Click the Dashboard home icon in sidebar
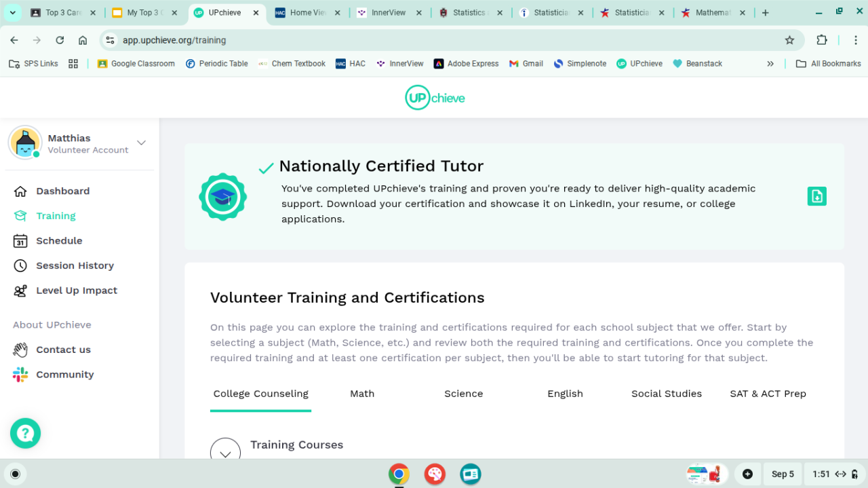The width and height of the screenshot is (868, 488). (x=20, y=191)
